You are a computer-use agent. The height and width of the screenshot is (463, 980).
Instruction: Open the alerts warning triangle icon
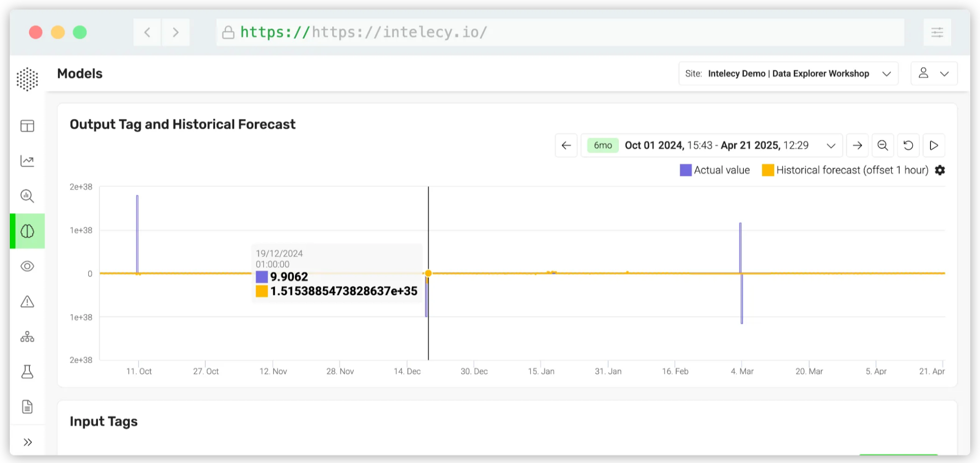coord(27,302)
